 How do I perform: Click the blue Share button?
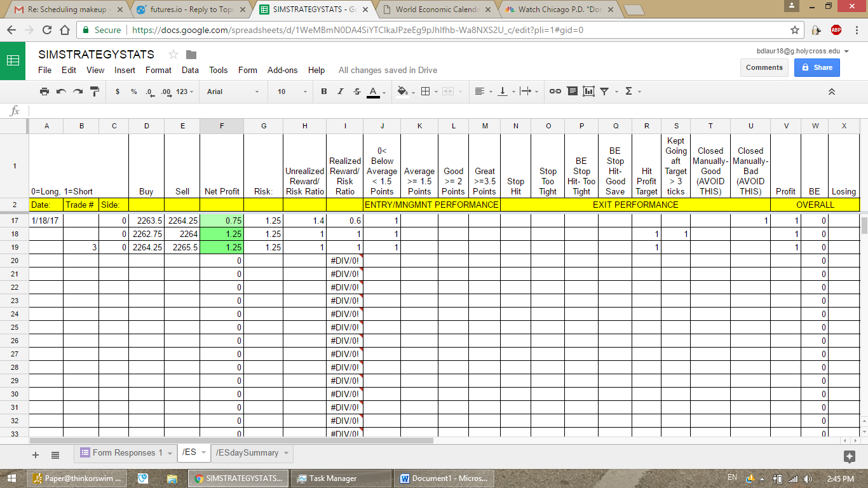click(x=817, y=67)
